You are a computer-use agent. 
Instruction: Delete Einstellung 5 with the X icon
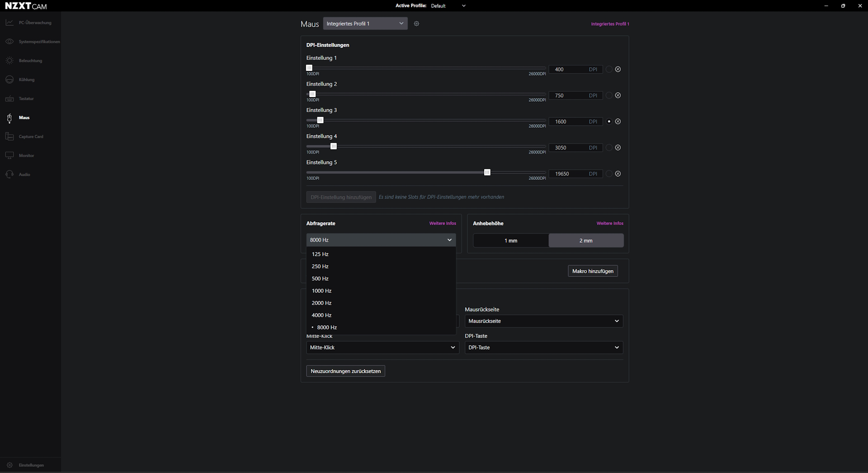(618, 174)
